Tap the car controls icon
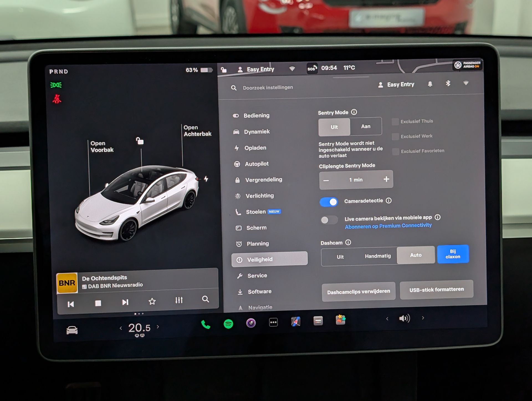This screenshot has width=532, height=401. [x=72, y=330]
